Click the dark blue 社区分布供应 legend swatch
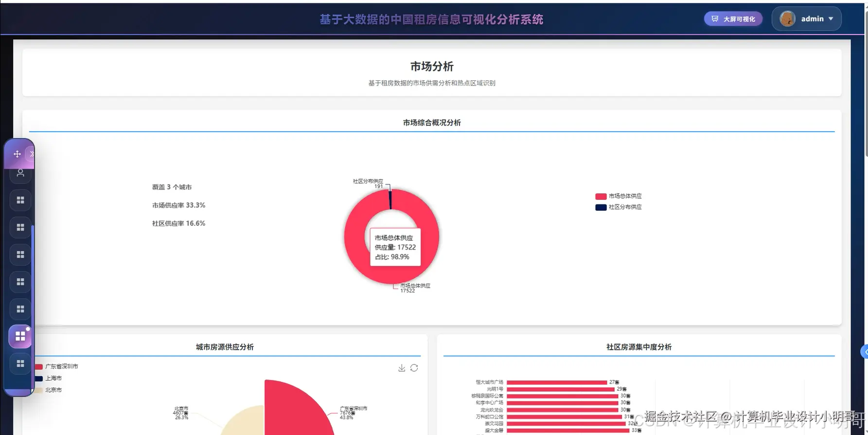Image resolution: width=868 pixels, height=435 pixels. [601, 207]
